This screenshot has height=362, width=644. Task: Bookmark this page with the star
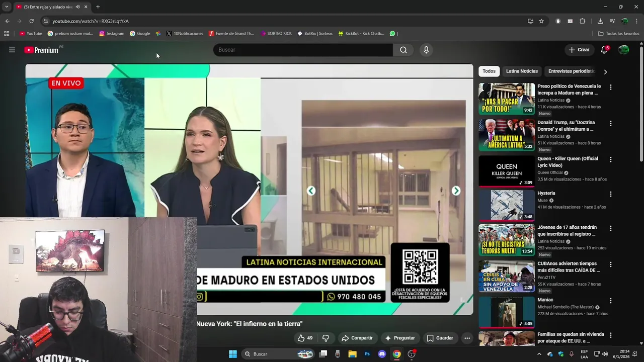[541, 21]
